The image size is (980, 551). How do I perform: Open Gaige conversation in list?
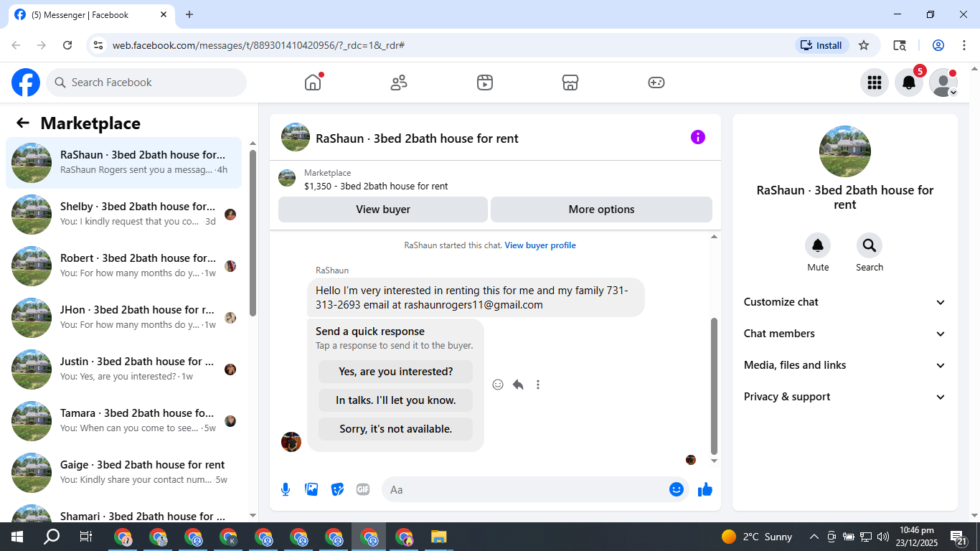click(123, 473)
